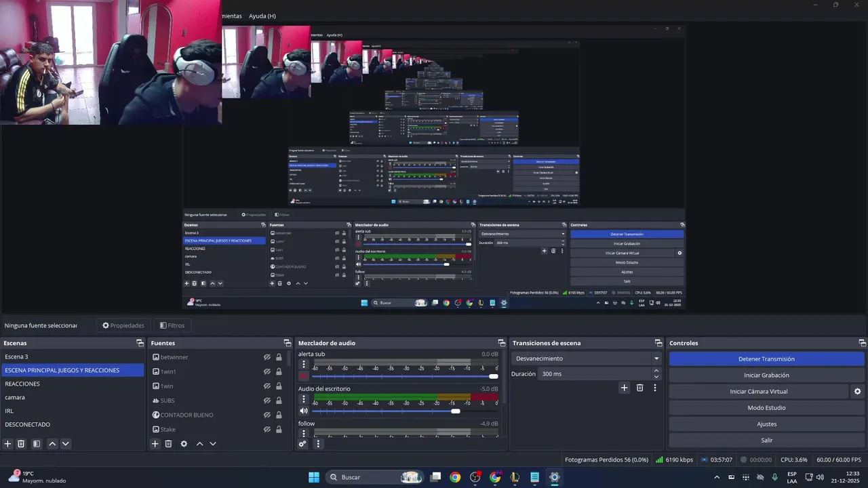
Task: Toggle visibility of Stake source
Action: [x=267, y=430]
